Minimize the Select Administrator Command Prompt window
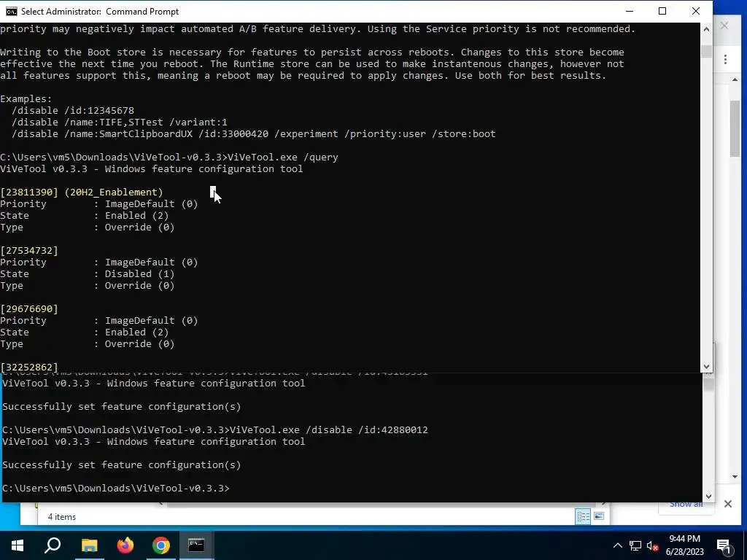This screenshot has width=747, height=560. point(630,11)
